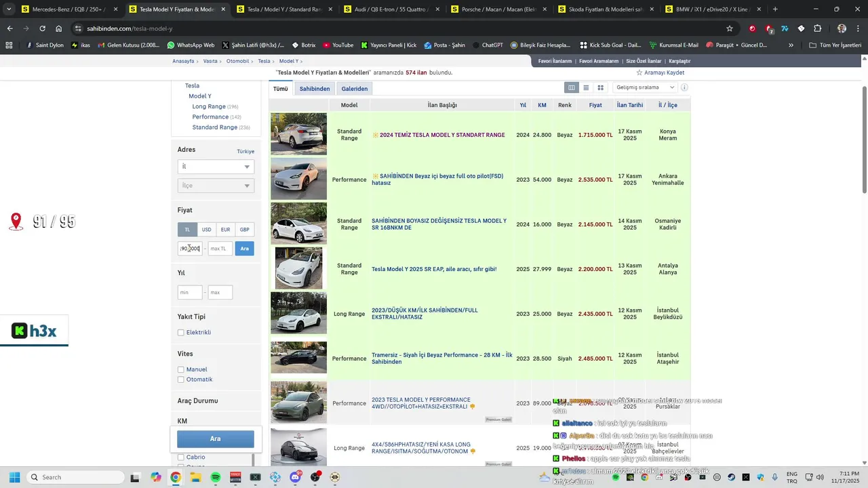Click the Yıl min year field
This screenshot has height=488, width=868.
pyautogui.click(x=190, y=293)
